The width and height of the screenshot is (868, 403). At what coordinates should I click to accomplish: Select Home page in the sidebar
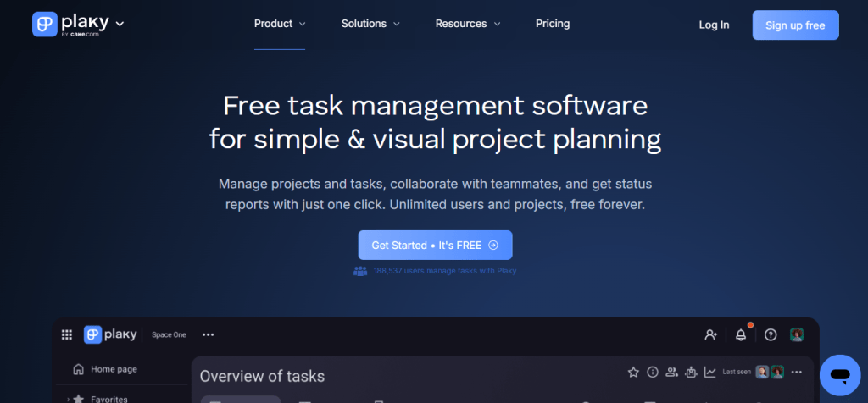[114, 369]
